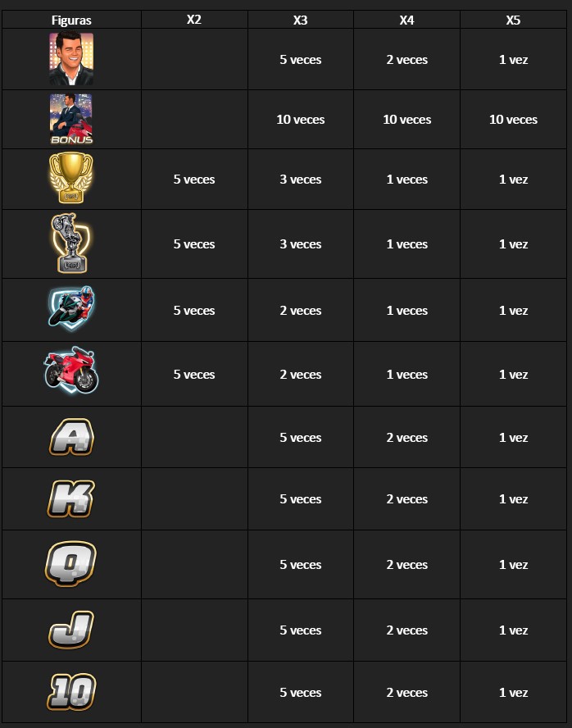Click the smiling man portrait symbol

pos(71,58)
